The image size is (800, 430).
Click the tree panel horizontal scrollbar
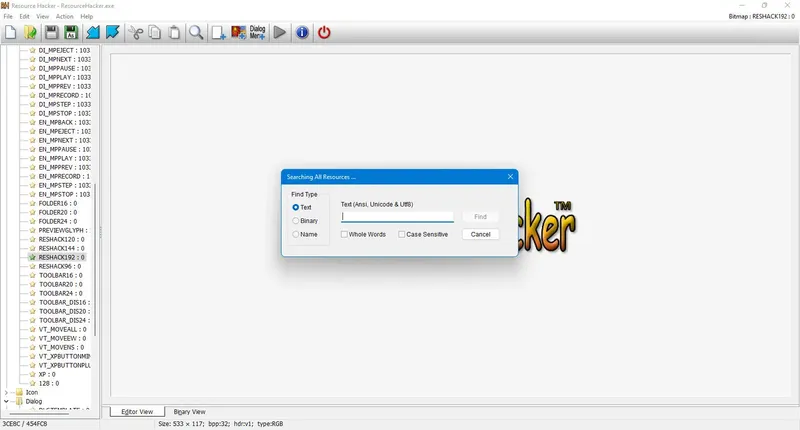click(37, 414)
